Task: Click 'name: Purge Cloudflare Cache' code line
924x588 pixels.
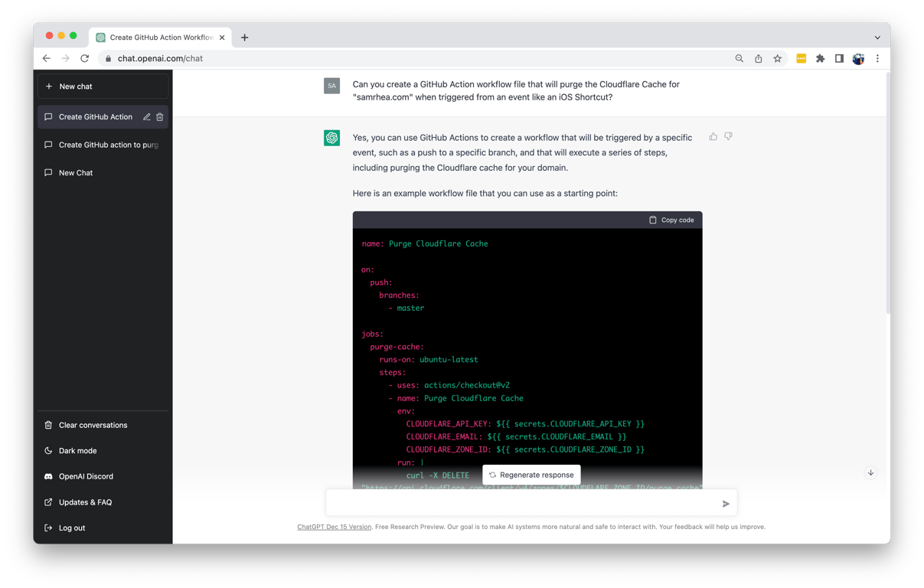Action: click(x=425, y=243)
